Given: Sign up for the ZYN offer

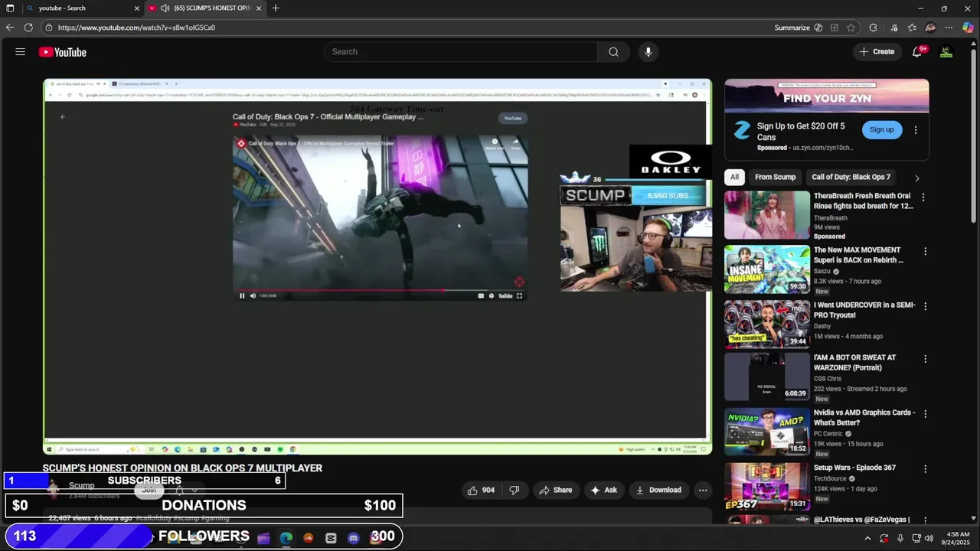Looking at the screenshot, I should (881, 129).
